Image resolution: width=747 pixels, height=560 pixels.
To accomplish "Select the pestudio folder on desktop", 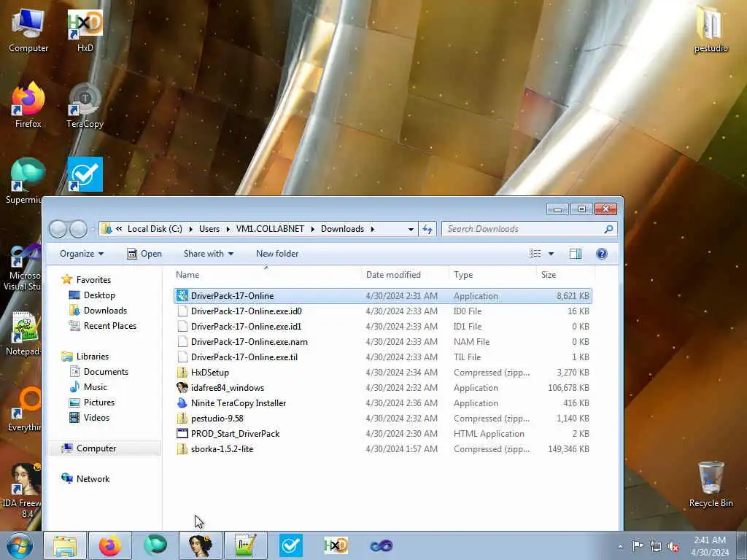I will [711, 29].
